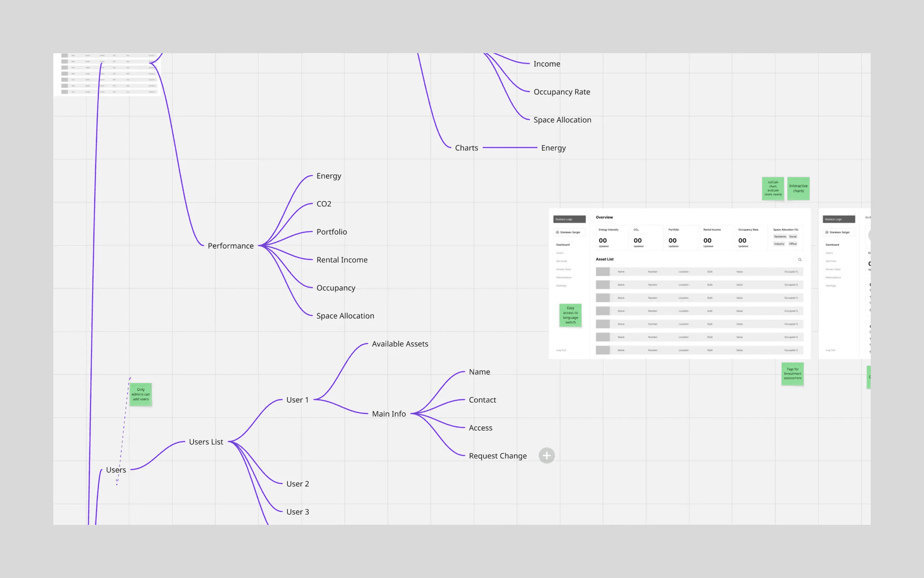Screen dimensions: 924x578
Task: Select the Performance mind map node
Action: (x=231, y=246)
